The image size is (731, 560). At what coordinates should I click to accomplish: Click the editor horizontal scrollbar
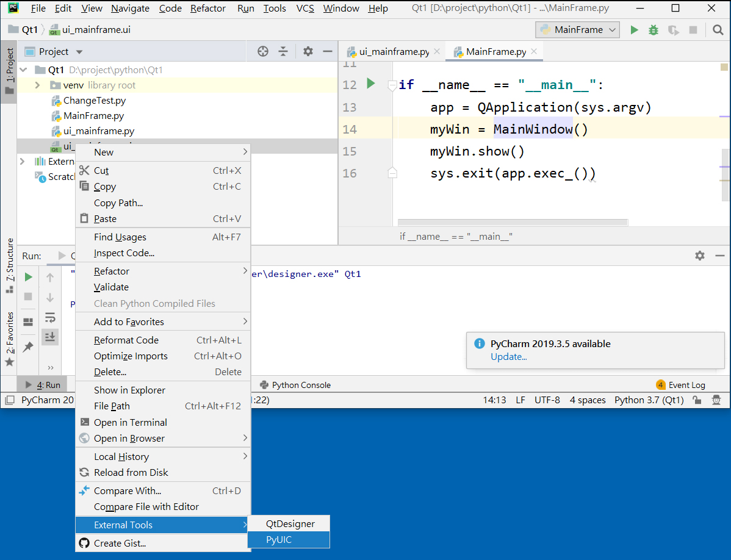[x=513, y=222]
